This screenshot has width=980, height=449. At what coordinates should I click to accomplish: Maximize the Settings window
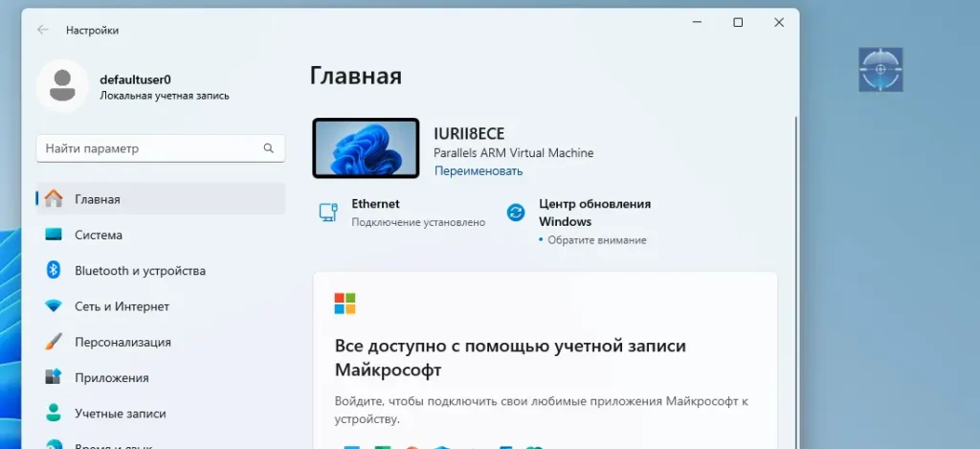738,23
